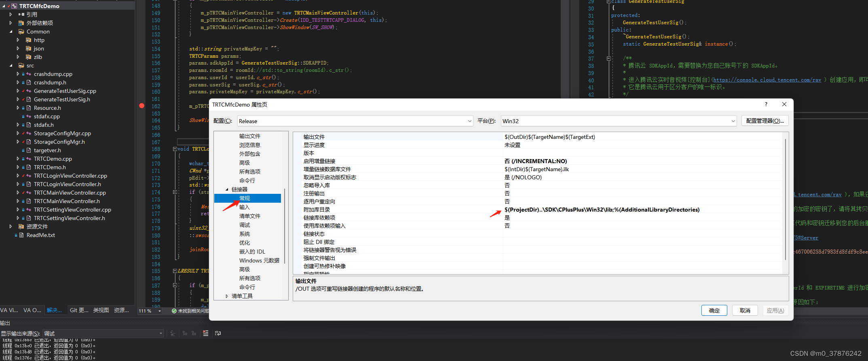868x361 pixels.
Task: Select TRTCMainViewController.cpp in solution tree
Action: pos(70,193)
